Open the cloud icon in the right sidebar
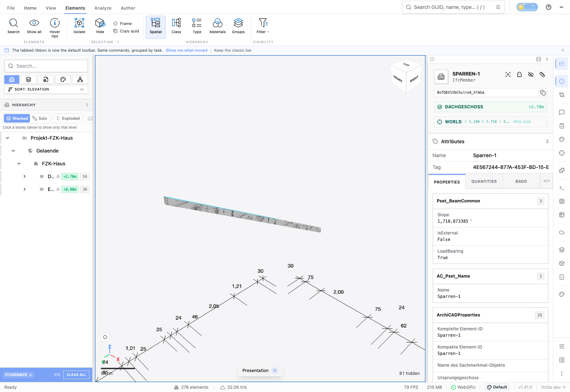Screen dimensions: 570x392 pyautogui.click(x=562, y=232)
